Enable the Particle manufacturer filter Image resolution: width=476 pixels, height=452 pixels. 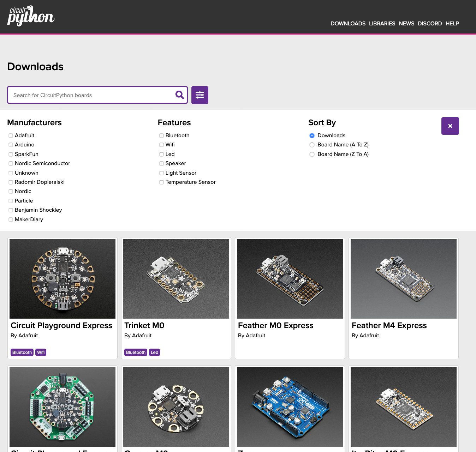tap(11, 201)
